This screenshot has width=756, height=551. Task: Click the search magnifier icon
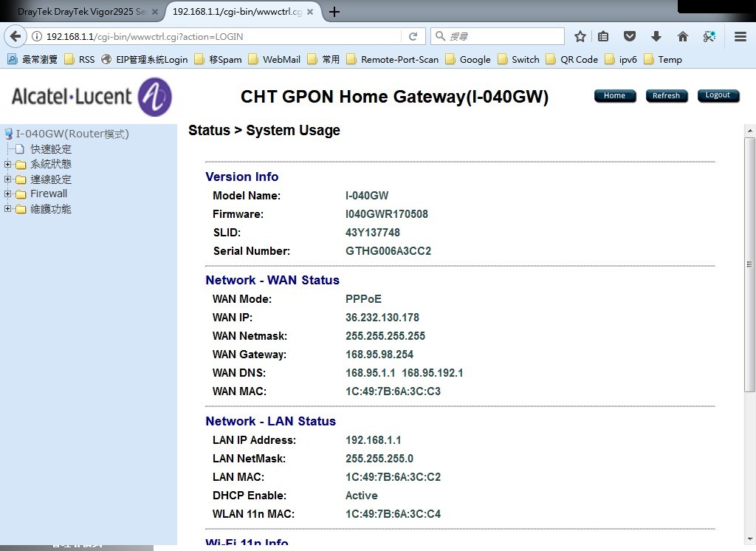440,36
